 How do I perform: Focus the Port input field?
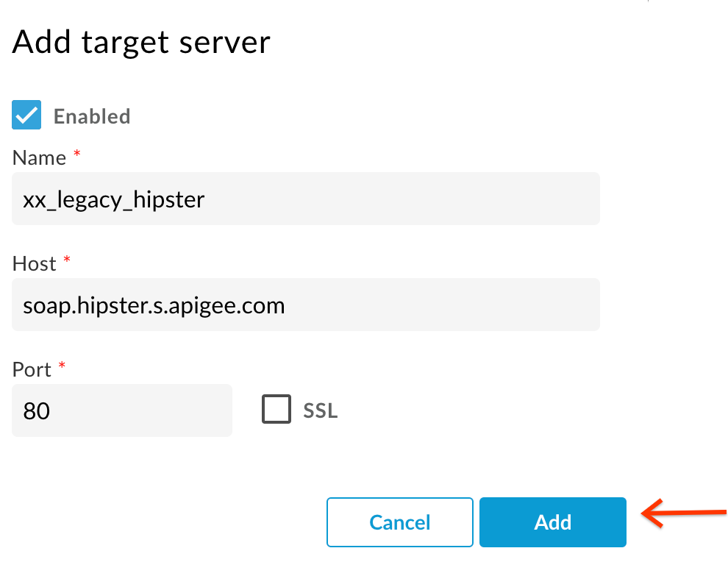click(121, 410)
